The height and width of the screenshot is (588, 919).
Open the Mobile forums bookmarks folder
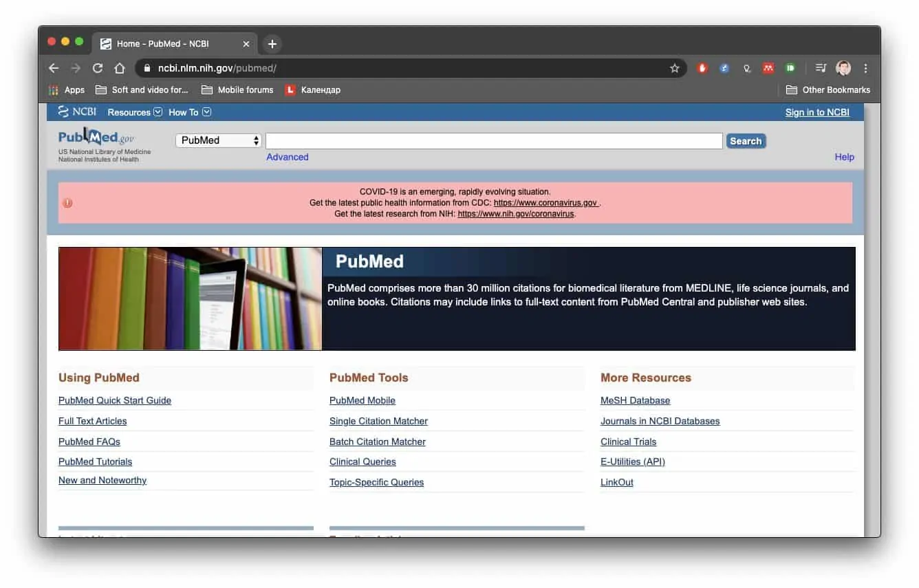click(237, 89)
